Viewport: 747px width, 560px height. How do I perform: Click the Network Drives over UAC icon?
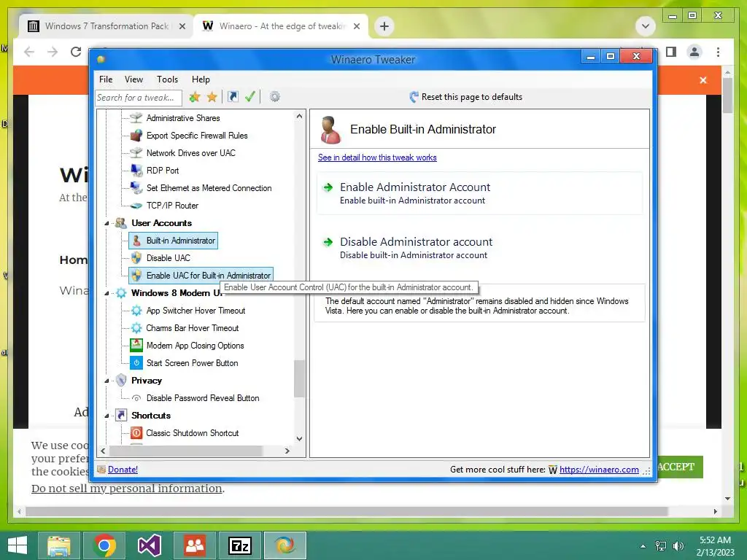(x=136, y=153)
